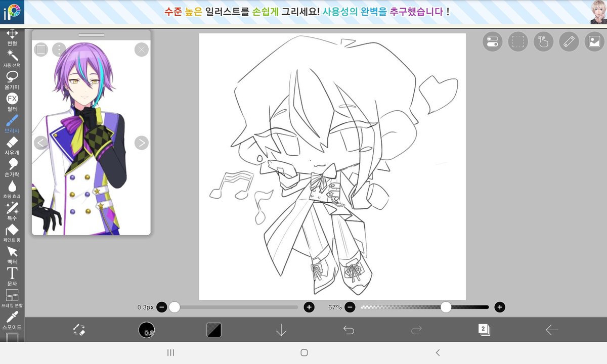607x364 pixels.
Task: Select the Transform (변형) tool
Action: pos(12,37)
